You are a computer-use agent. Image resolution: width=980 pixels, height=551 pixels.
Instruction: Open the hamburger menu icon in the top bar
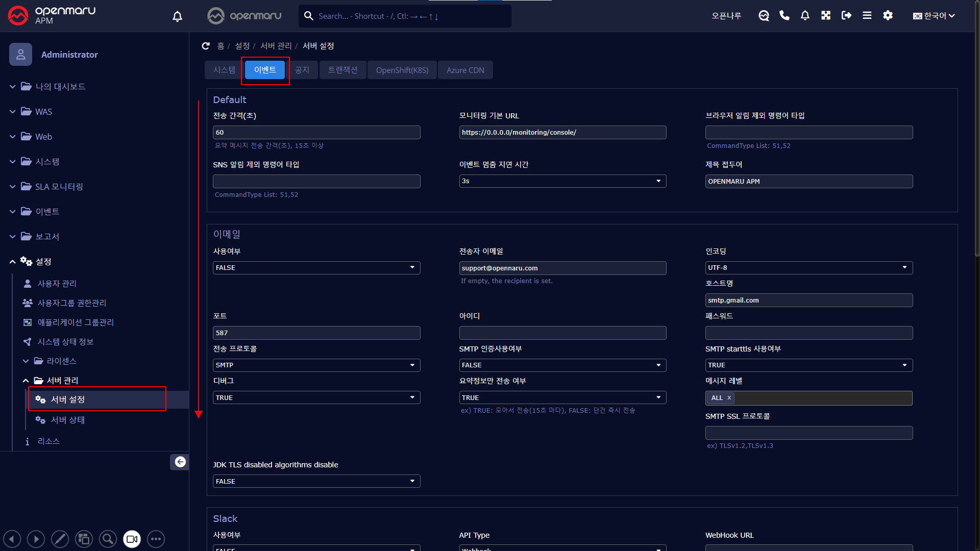point(867,16)
